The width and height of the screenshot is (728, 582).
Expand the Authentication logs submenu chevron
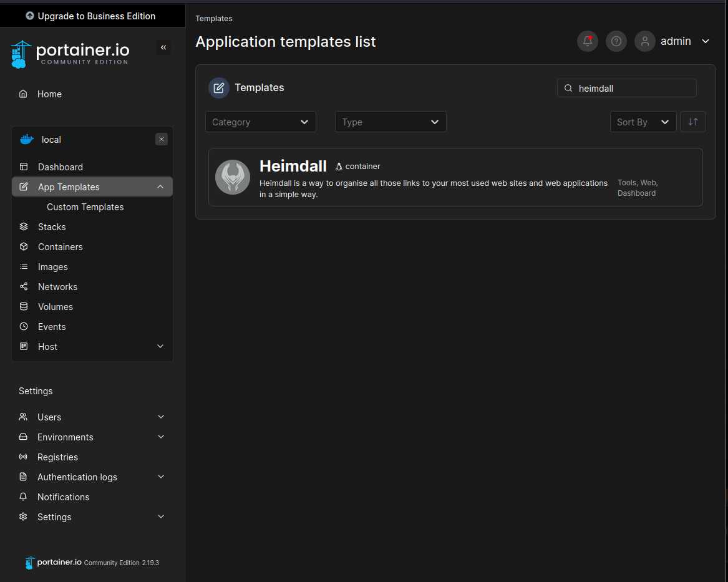[161, 477]
